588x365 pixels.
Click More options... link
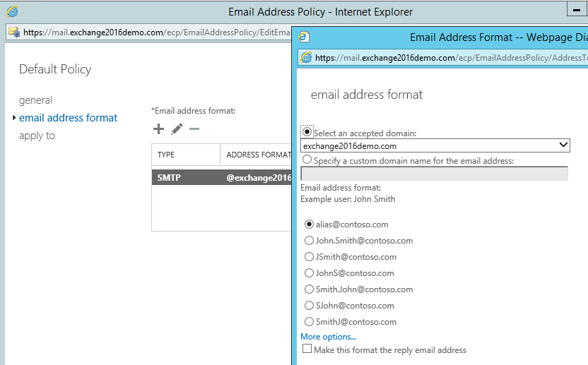(328, 337)
